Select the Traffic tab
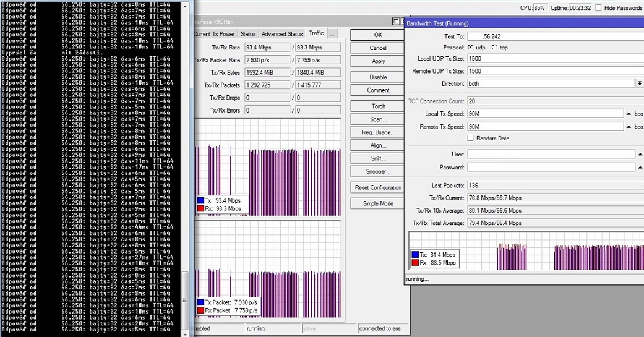 pos(316,33)
